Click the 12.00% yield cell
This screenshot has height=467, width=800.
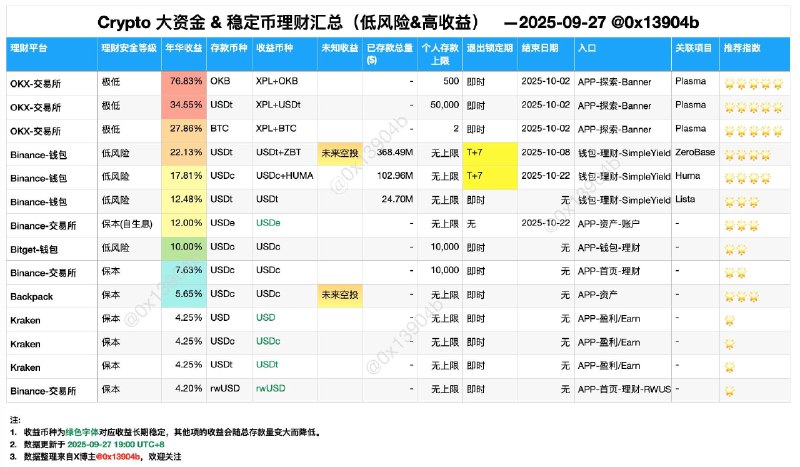click(184, 225)
